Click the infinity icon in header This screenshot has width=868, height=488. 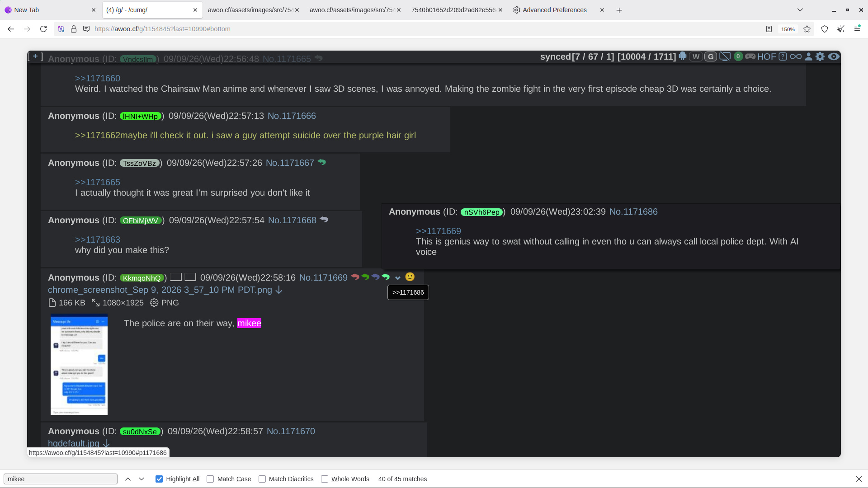tap(796, 56)
